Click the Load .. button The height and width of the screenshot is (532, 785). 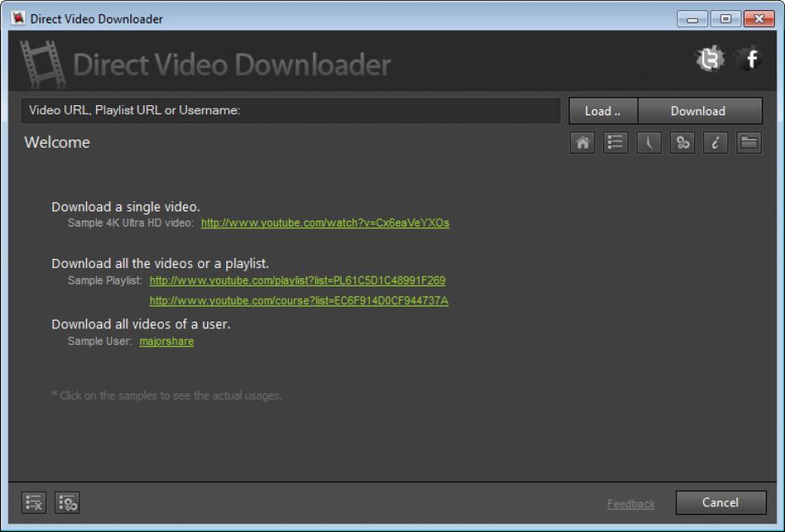coord(603,111)
